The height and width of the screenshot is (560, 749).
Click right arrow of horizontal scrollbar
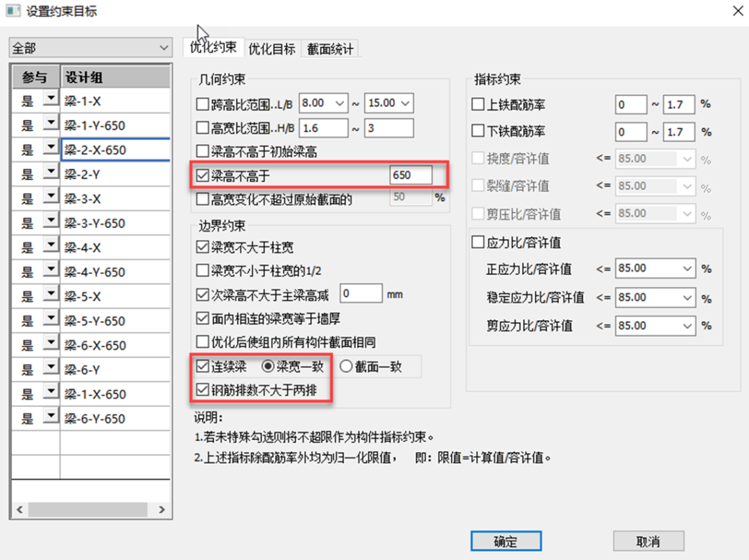coord(162,509)
